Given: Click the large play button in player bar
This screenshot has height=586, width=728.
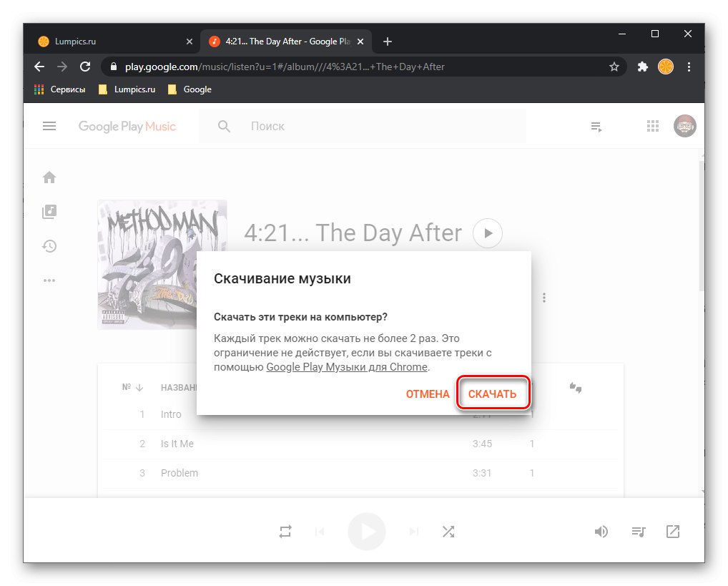Looking at the screenshot, I should tap(367, 531).
